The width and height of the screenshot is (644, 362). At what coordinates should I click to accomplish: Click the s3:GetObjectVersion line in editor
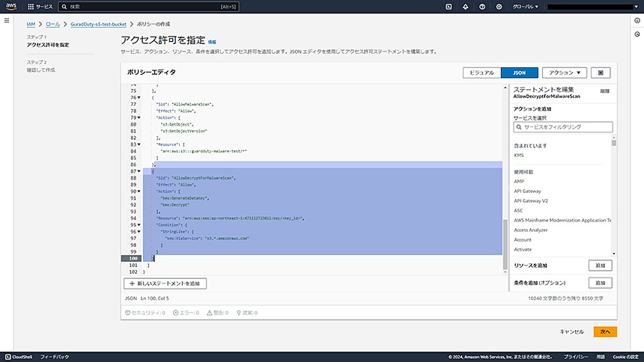(183, 132)
